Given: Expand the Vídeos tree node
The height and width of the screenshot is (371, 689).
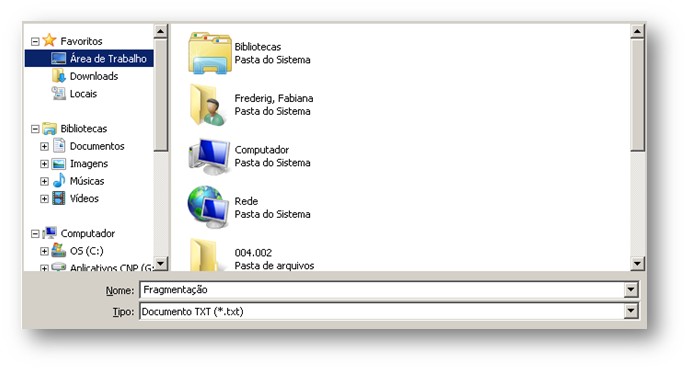Looking at the screenshot, I should 44,199.
